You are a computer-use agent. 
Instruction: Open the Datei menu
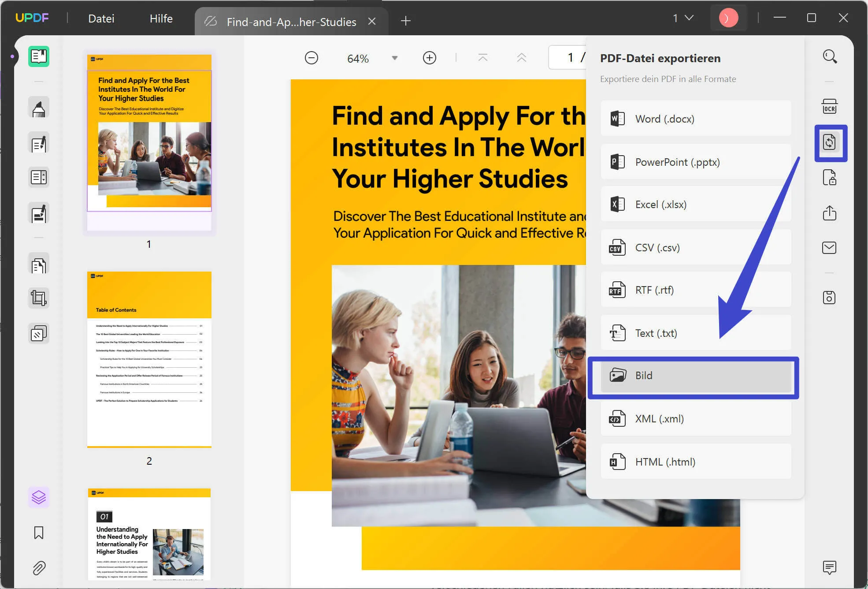click(x=101, y=18)
